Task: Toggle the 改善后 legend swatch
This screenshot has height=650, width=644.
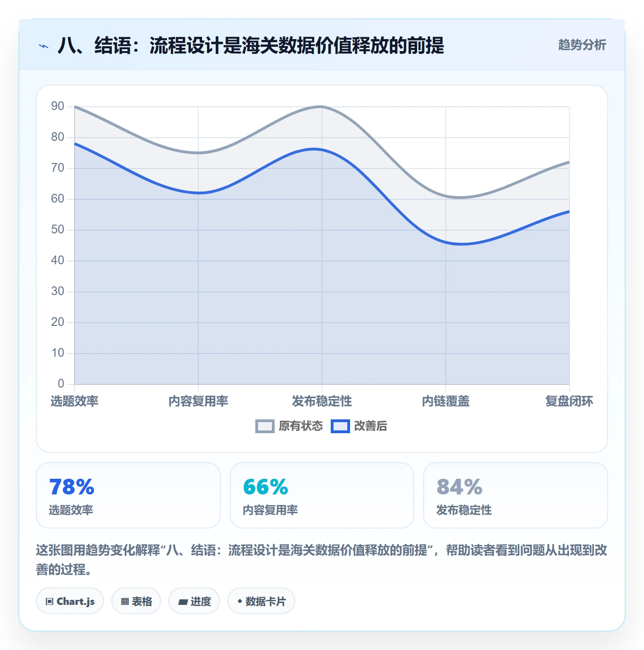Action: coord(340,426)
